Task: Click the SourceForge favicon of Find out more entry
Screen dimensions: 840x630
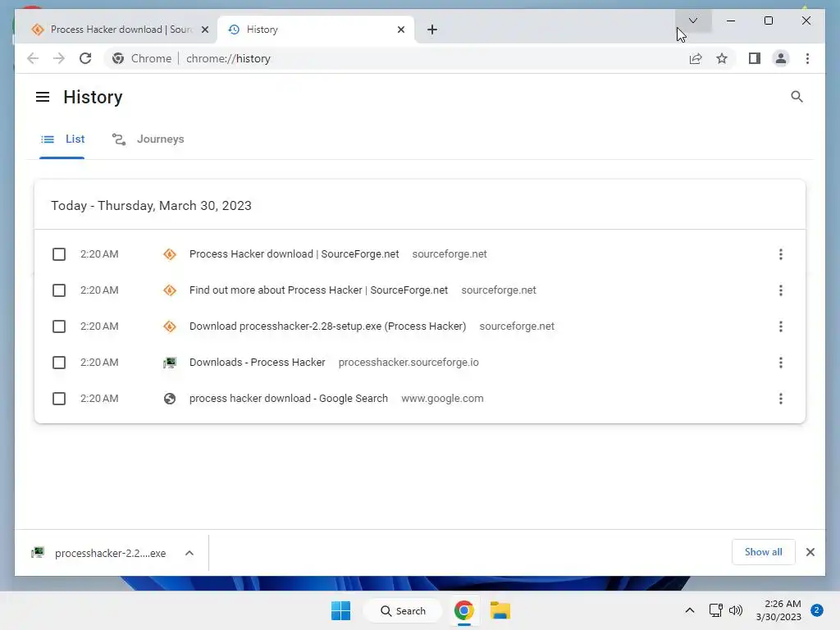Action: click(x=170, y=290)
